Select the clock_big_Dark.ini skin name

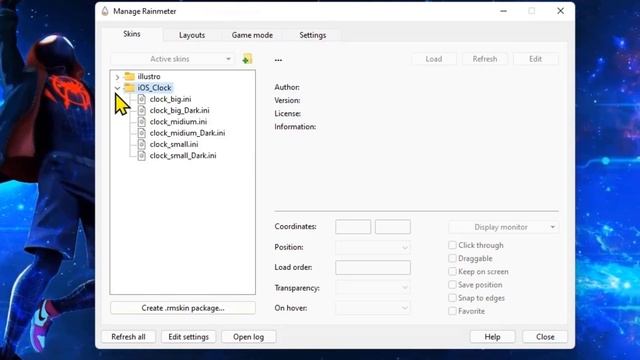(180, 110)
